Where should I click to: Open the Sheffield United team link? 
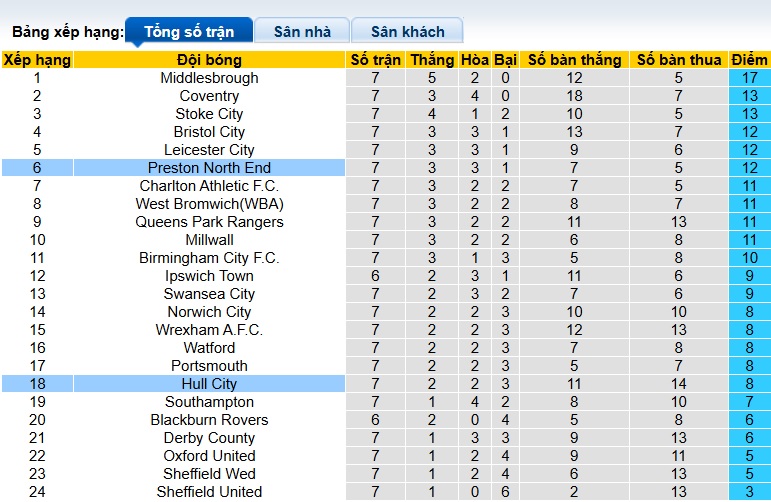click(209, 492)
